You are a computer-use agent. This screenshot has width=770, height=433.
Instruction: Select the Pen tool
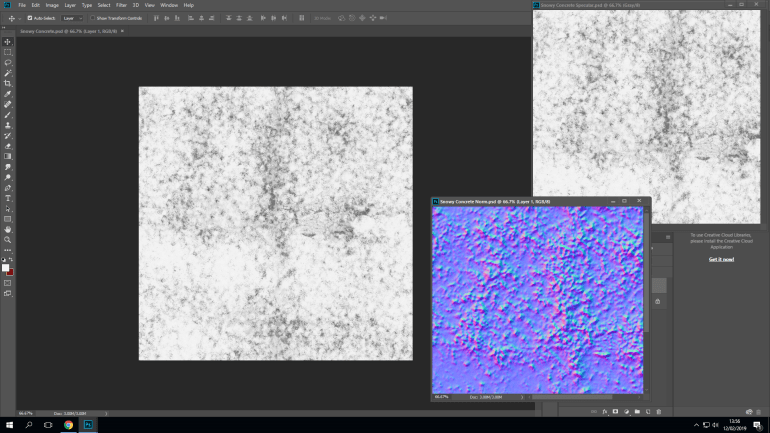tap(7, 188)
